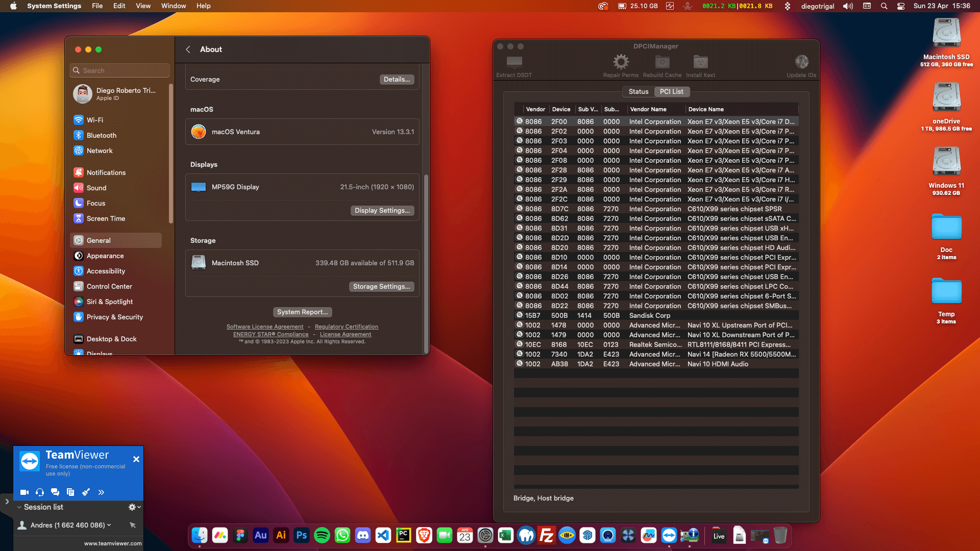
Task: Open Sound settings in the sidebar
Action: [116, 188]
